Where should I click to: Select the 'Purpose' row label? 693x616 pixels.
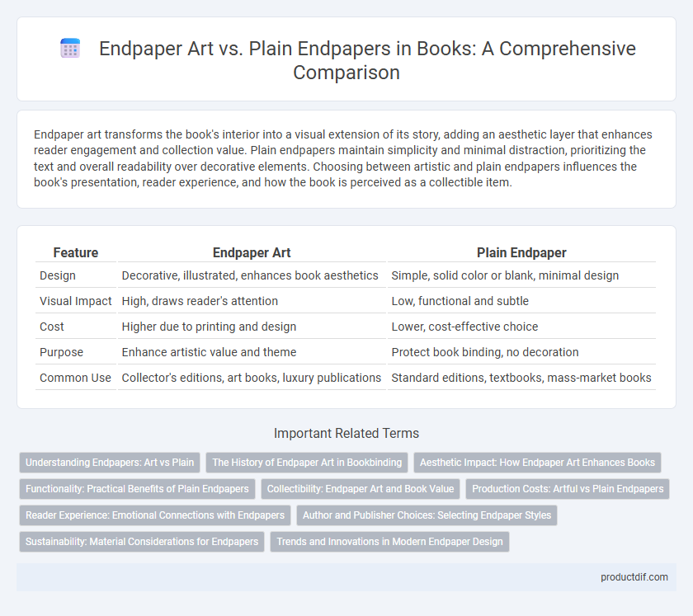coord(61,353)
